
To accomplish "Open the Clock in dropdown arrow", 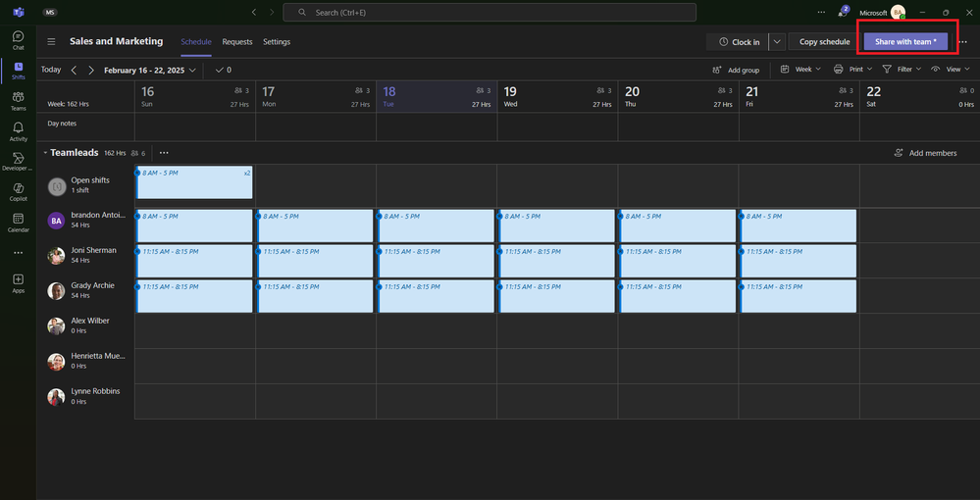I will pos(776,42).
